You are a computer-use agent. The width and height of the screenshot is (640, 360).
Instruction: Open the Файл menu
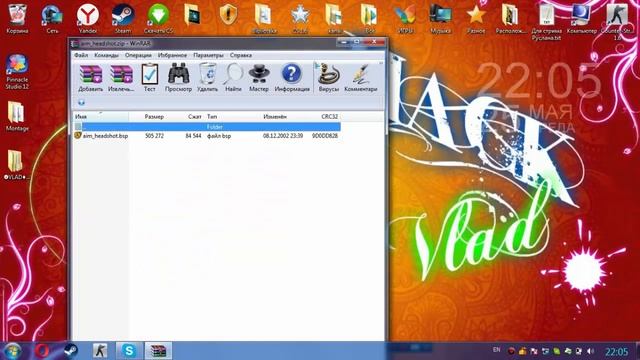(x=81, y=55)
